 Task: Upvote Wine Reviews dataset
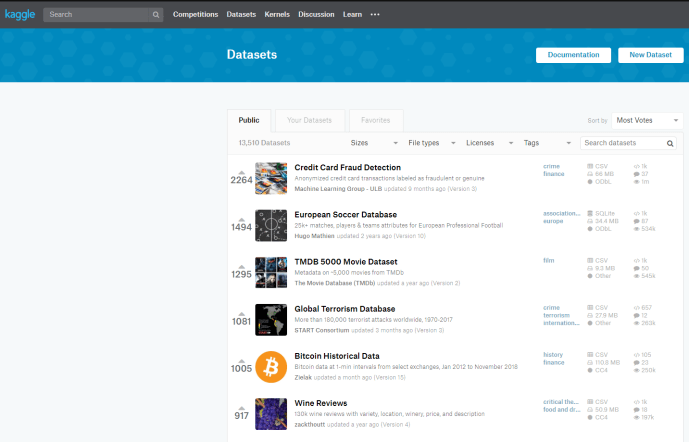coord(241,408)
